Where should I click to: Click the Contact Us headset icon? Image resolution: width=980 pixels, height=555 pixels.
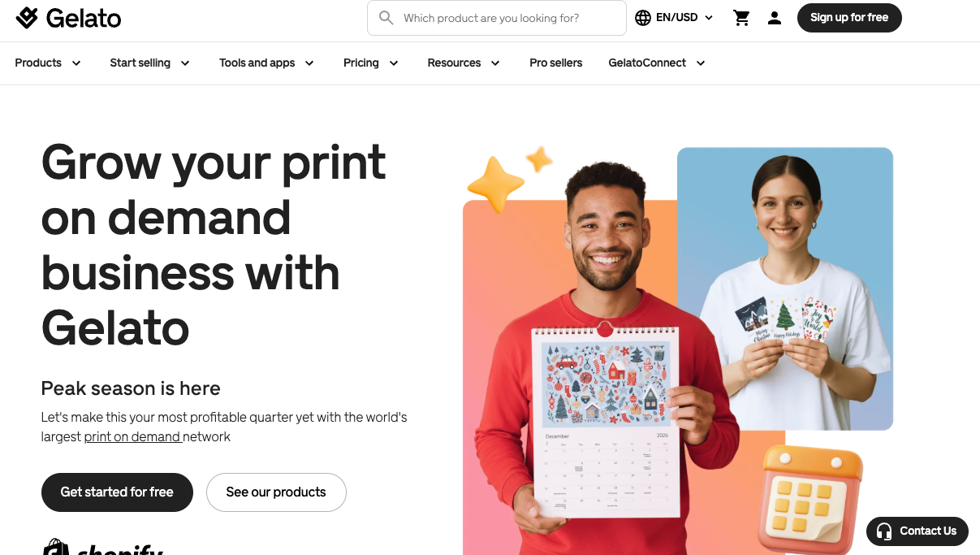coord(884,531)
